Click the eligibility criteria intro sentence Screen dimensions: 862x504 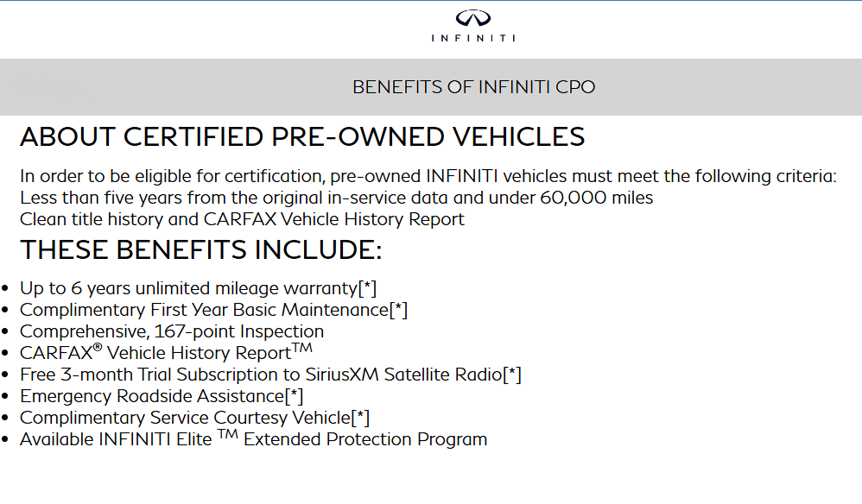tap(428, 176)
